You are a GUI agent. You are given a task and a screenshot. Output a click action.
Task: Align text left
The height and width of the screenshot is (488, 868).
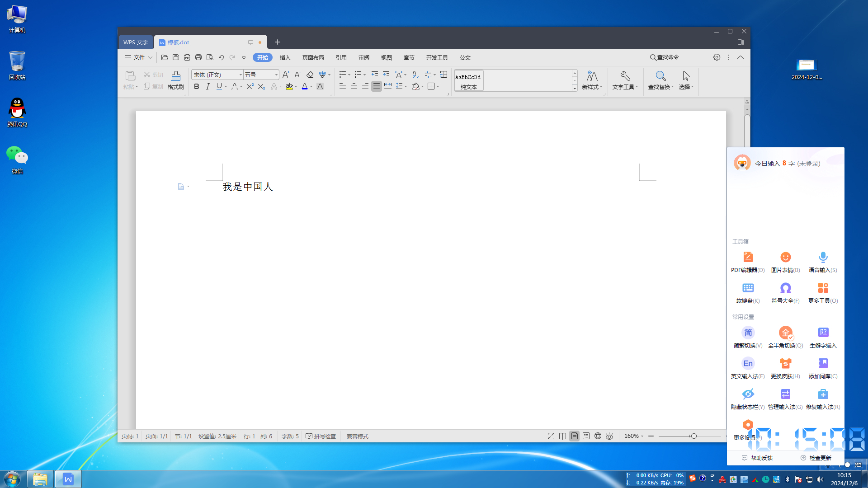(x=343, y=86)
